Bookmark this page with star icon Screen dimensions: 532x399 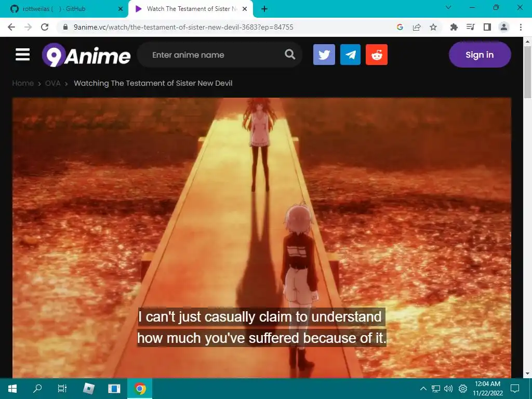[x=433, y=27]
